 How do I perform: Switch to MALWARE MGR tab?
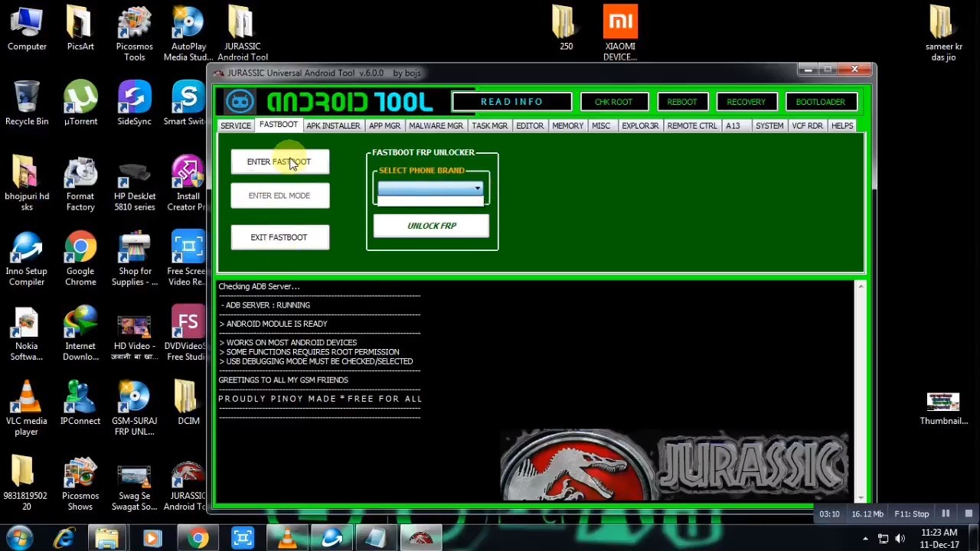436,126
